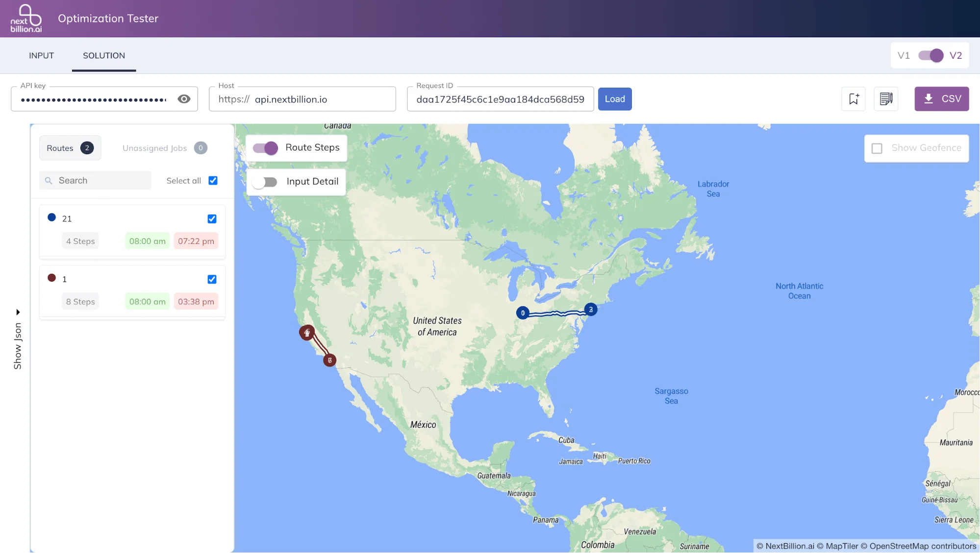Toggle the V1/V2 API version switch
The height and width of the screenshot is (553, 980).
click(x=930, y=55)
